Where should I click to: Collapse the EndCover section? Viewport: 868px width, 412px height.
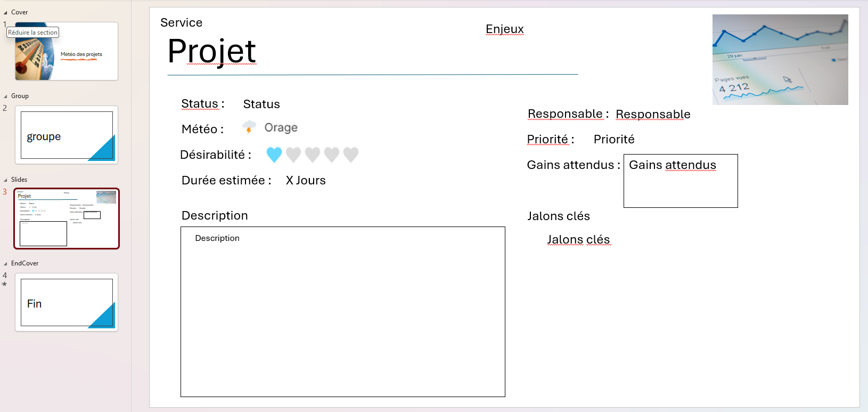click(x=5, y=264)
